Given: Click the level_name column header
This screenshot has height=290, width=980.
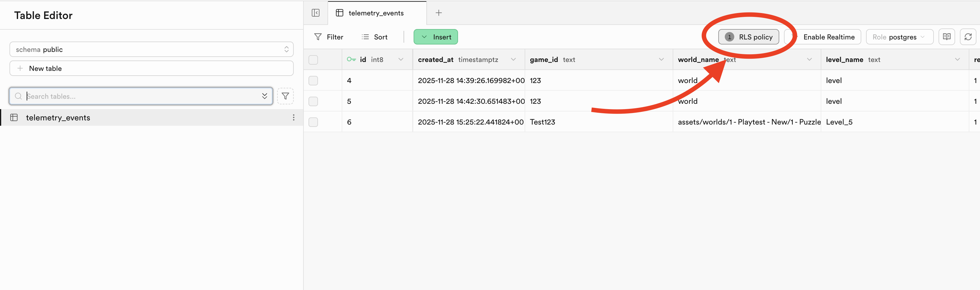Looking at the screenshot, I should [x=895, y=59].
